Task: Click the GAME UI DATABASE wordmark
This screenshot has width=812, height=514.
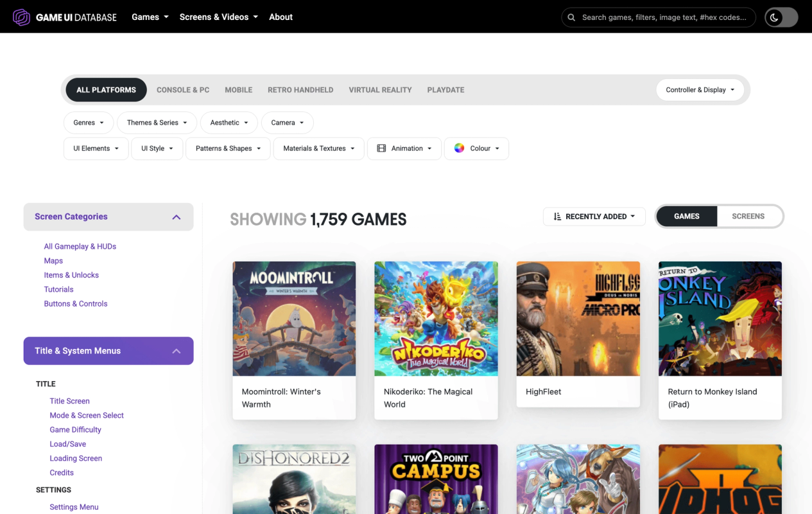Action: [x=76, y=17]
